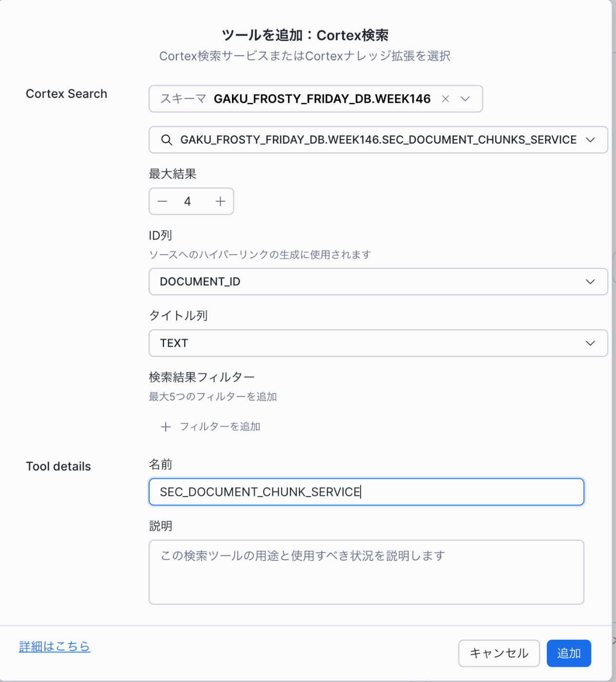Open the 詳細はこちら link
616x682 pixels.
[55, 646]
